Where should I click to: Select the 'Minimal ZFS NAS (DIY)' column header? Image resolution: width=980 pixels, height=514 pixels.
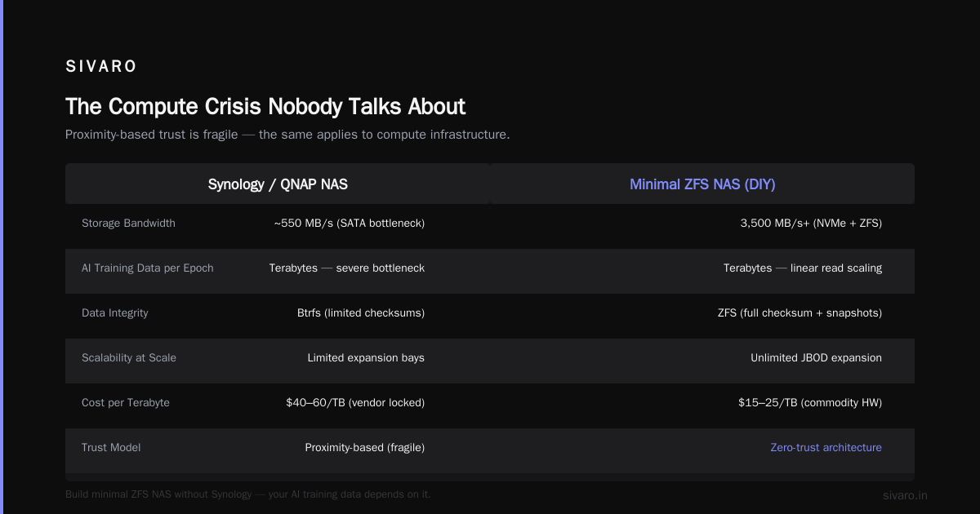click(702, 184)
